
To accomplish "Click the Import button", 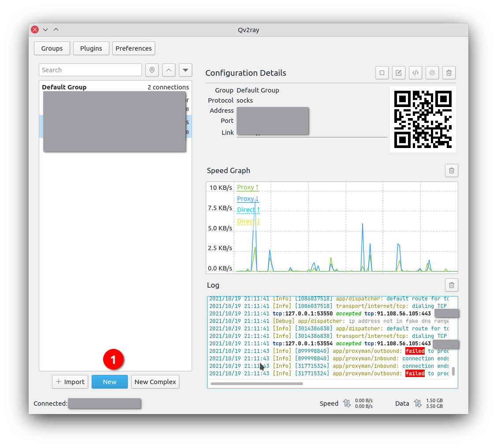I will [x=70, y=382].
